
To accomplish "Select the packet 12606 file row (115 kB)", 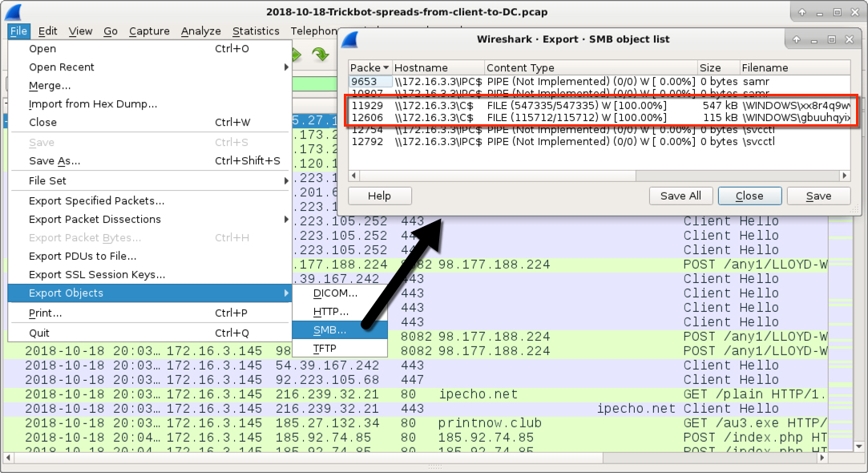I will 600,117.
